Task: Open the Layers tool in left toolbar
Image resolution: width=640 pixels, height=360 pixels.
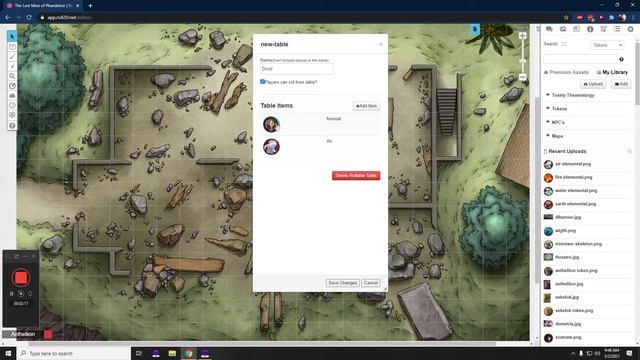Action: coord(12,47)
